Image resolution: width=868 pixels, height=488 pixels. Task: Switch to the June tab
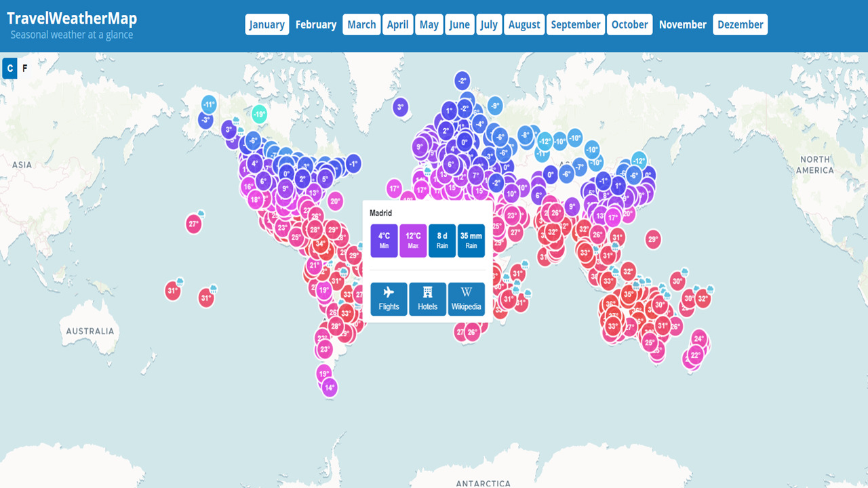(459, 24)
